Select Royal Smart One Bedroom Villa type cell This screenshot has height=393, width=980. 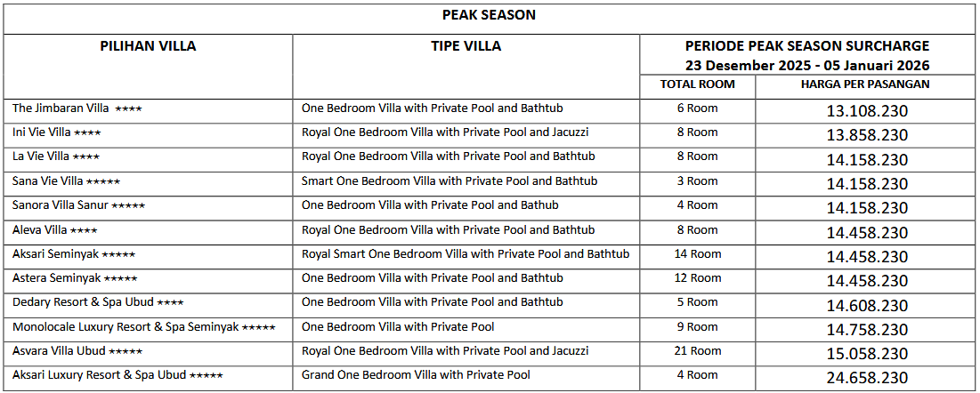466,254
